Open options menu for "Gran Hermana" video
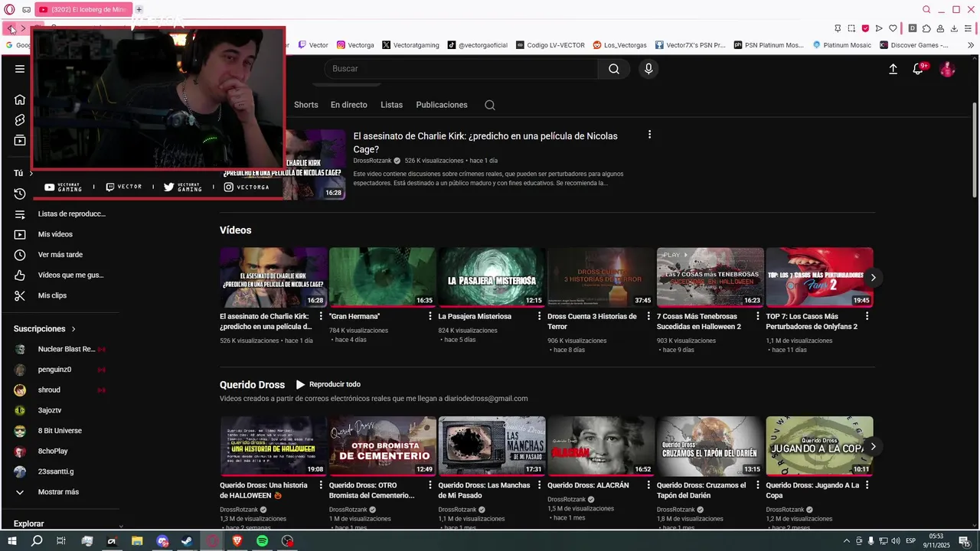The image size is (980, 551). point(430,316)
